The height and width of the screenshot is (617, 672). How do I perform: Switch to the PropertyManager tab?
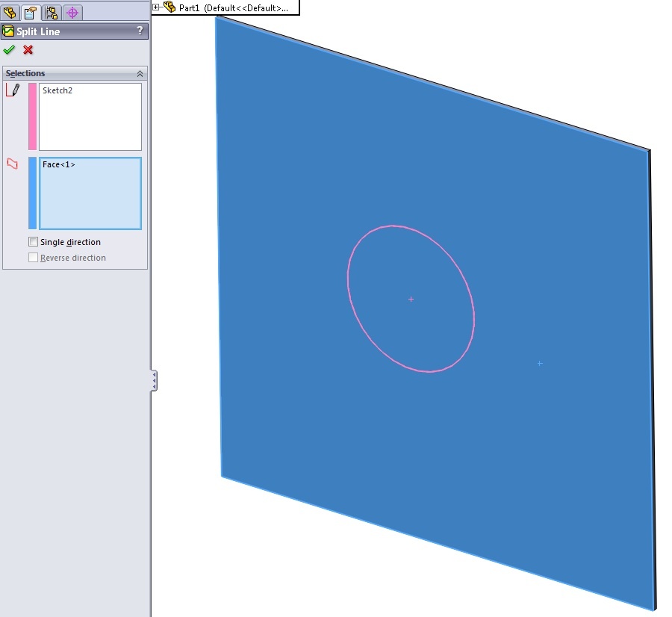[x=31, y=13]
